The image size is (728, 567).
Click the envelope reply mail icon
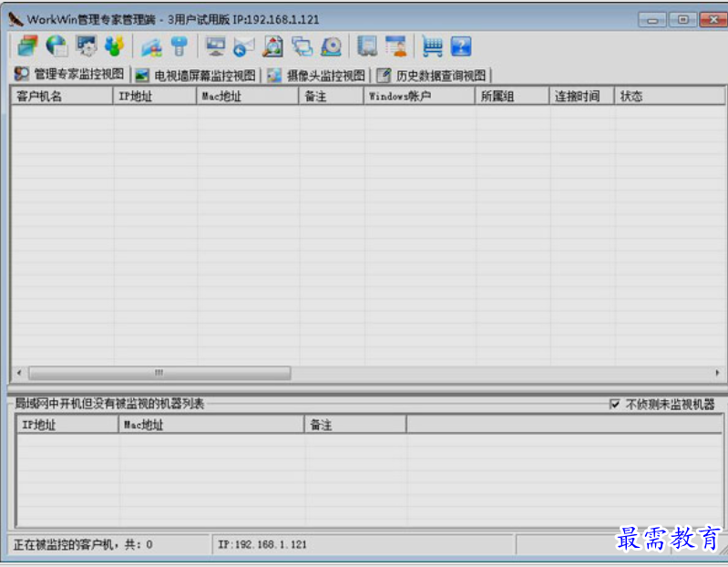tap(244, 46)
